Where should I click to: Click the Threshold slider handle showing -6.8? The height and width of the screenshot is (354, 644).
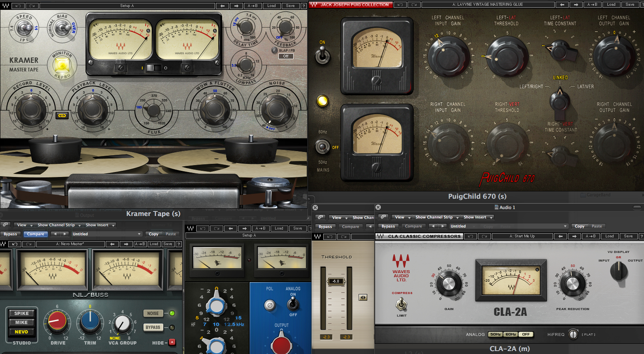[336, 281]
